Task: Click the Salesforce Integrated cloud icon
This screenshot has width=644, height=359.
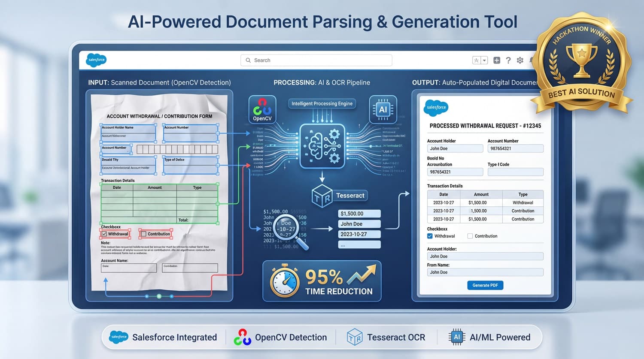Action: 118,337
